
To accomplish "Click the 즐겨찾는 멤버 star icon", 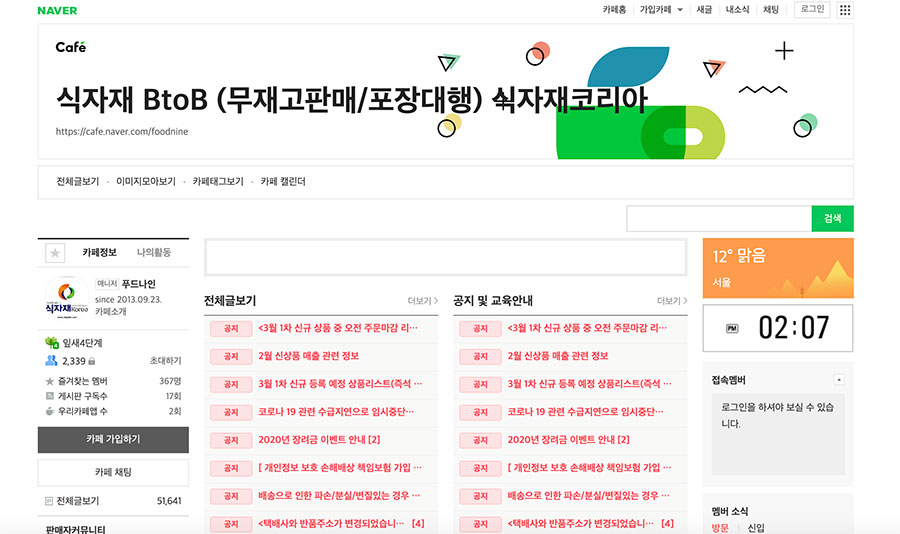I will click(49, 381).
